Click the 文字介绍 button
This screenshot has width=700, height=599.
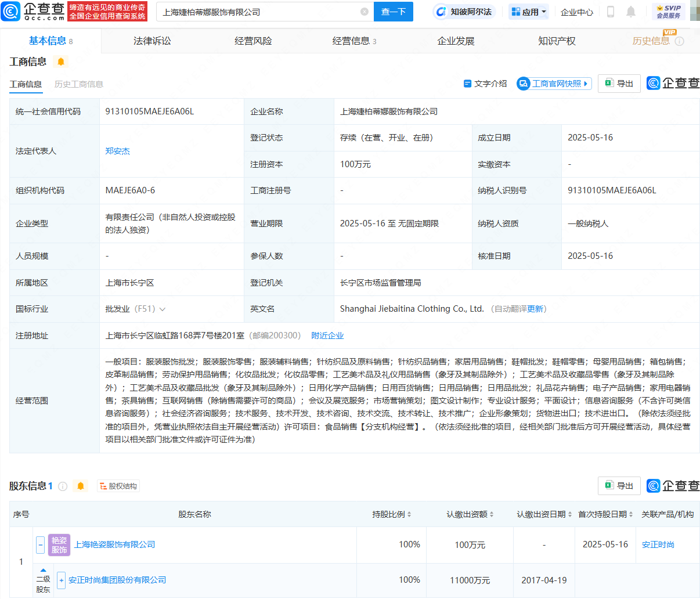pos(485,84)
